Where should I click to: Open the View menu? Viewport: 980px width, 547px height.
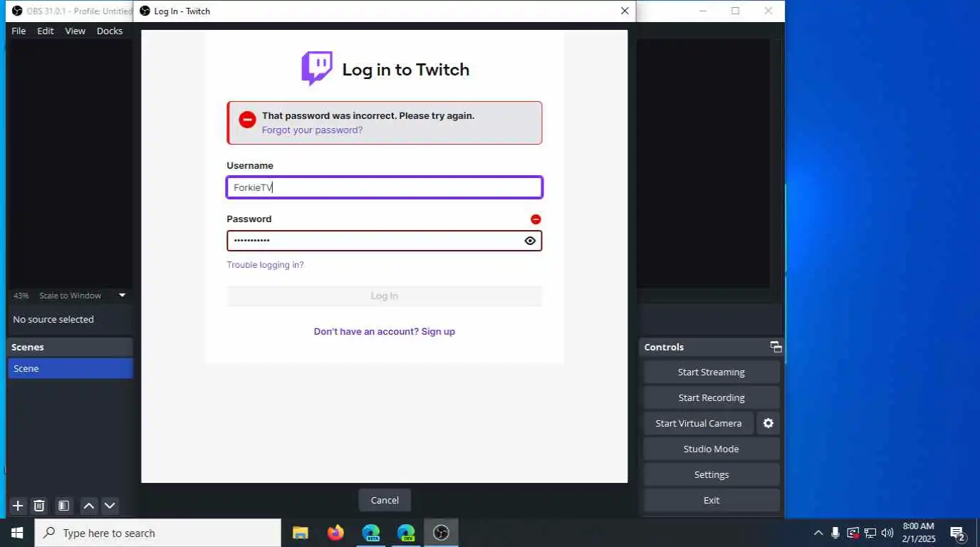pos(75,31)
